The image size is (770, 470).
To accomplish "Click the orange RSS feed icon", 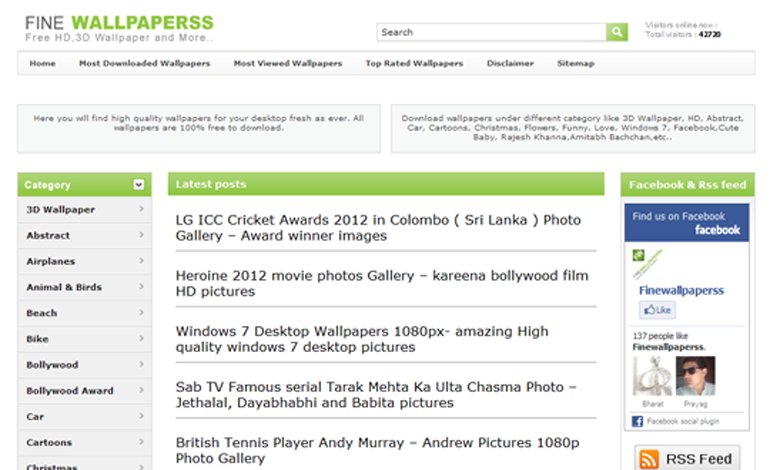I will pyautogui.click(x=649, y=459).
